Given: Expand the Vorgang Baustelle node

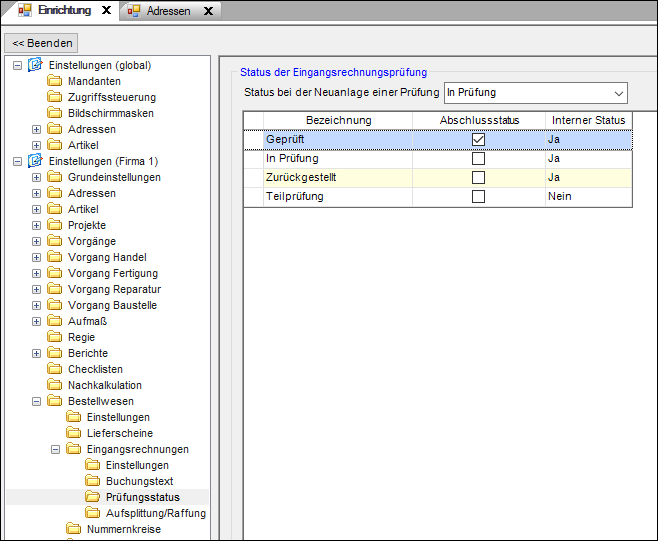Looking at the screenshot, I should (x=37, y=306).
